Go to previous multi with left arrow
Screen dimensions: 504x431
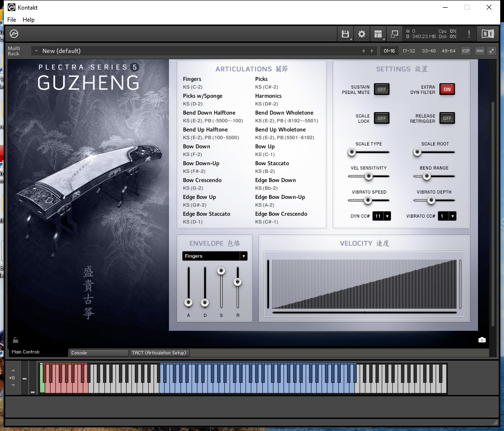point(363,51)
